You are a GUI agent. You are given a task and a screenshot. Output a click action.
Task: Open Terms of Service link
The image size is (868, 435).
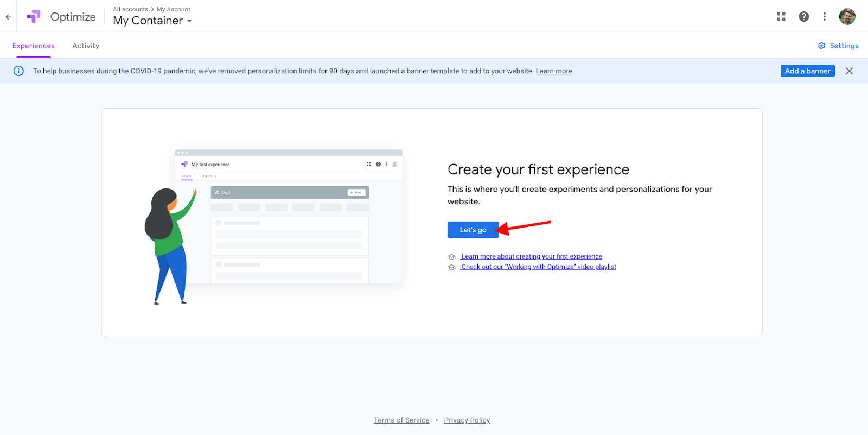coord(401,420)
